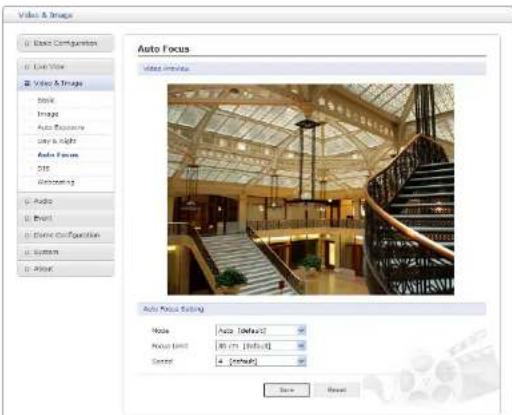Click the Reset button

(337, 390)
